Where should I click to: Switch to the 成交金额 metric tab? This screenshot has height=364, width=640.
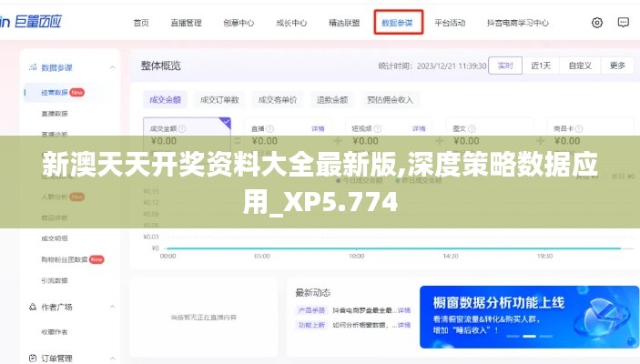coord(165,99)
